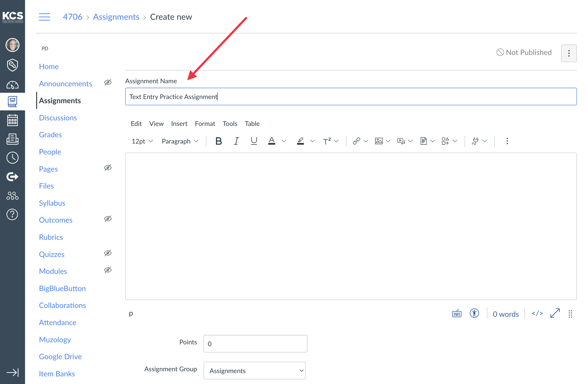Switch to HTML editor view
Image resolution: width=588 pixels, height=384 pixels.
[x=537, y=314]
